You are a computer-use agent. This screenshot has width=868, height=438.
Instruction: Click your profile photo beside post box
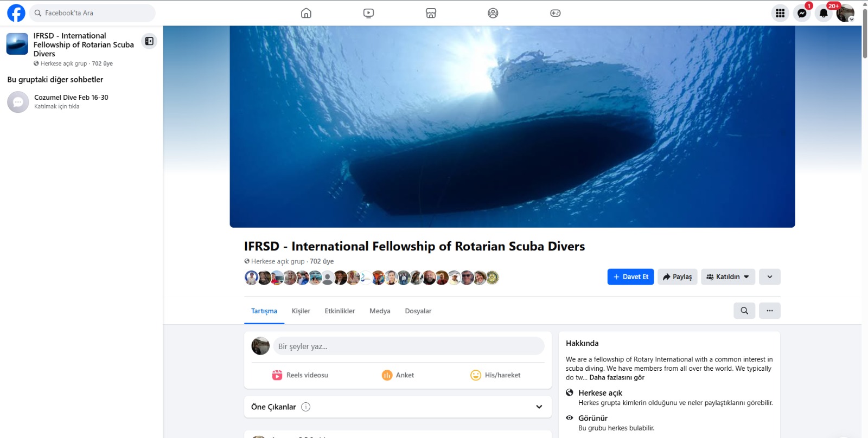coord(260,346)
